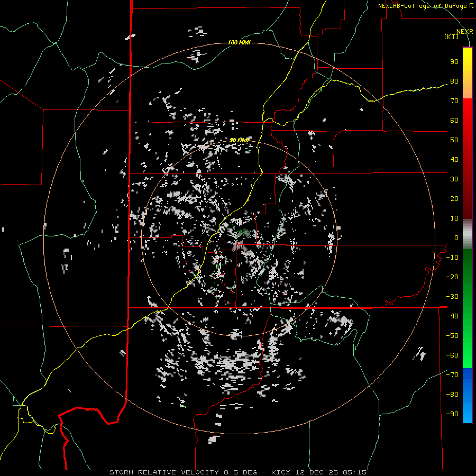Pick the blue segment of the color bar
476x476 pixels.
click(x=467, y=396)
